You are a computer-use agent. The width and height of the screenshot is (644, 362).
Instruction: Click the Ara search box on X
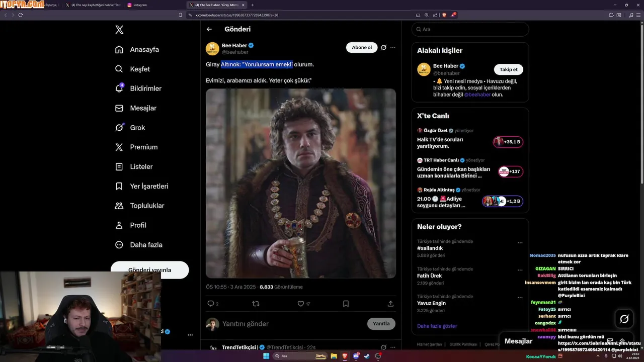[470, 29]
